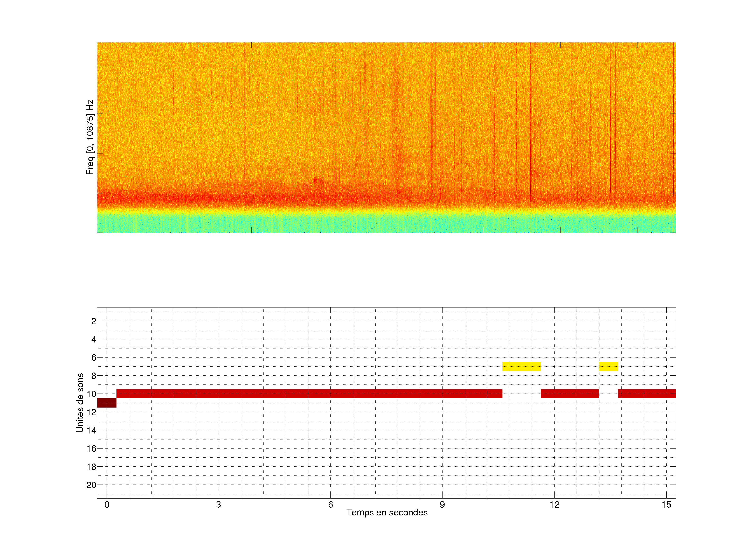Click the 'Unites de sons' axis label
The height and width of the screenshot is (560, 747).
pos(80,403)
